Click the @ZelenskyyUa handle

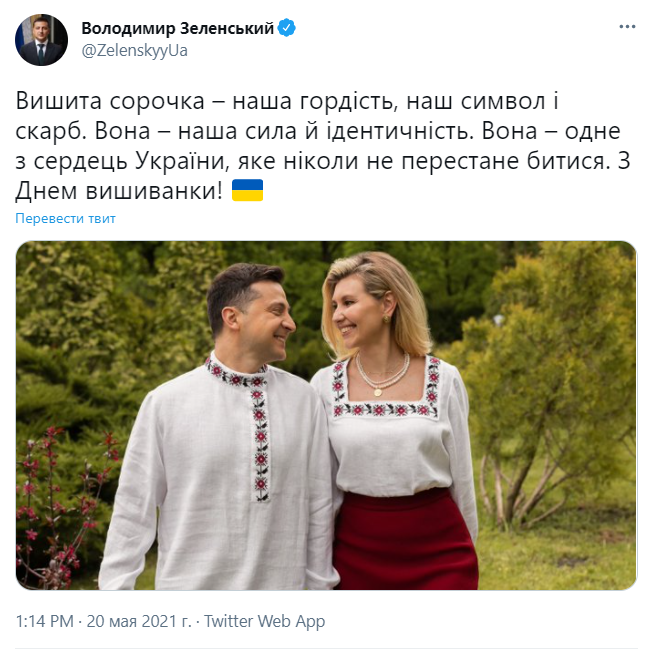[x=134, y=51]
